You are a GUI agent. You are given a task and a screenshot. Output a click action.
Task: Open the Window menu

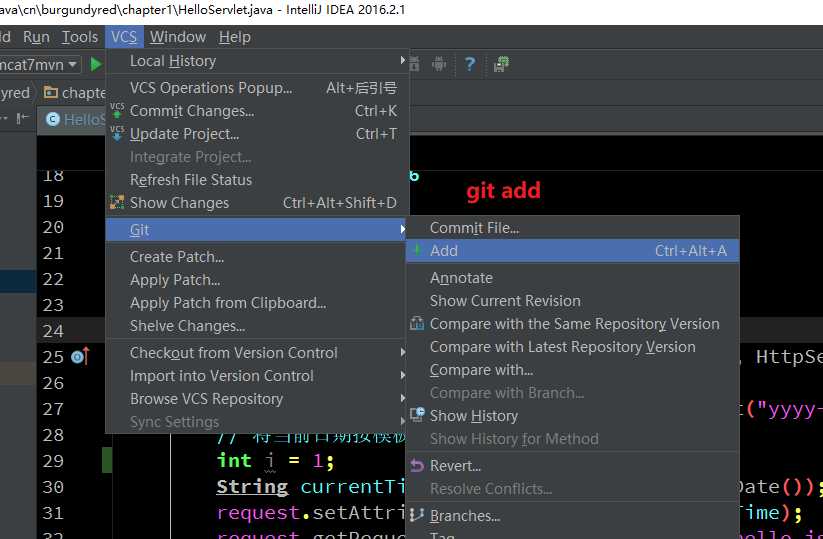(177, 37)
